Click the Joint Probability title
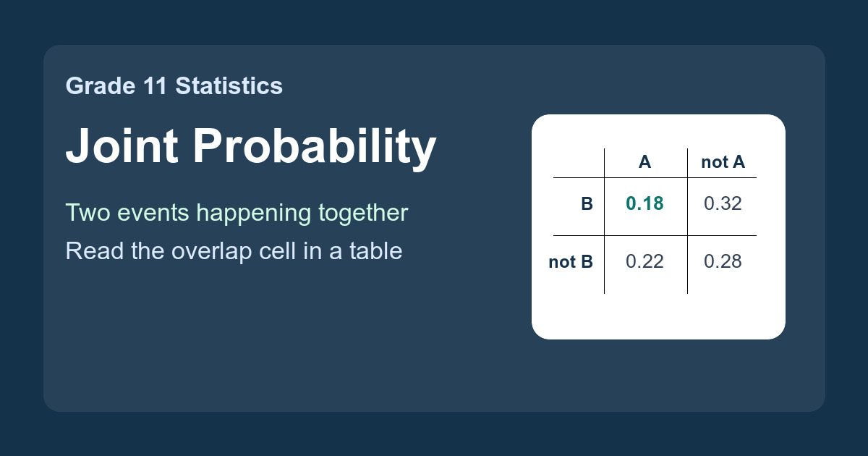Screen dimensions: 868x456 [251, 147]
